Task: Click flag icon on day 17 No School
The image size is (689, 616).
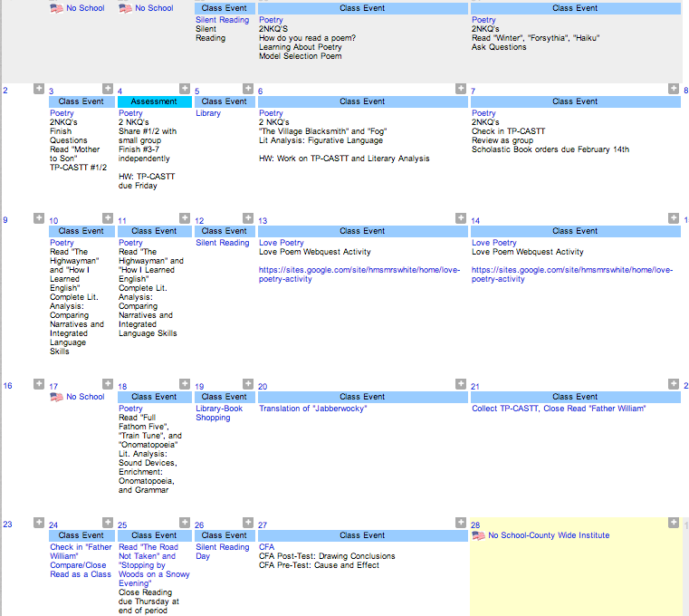Action: click(x=57, y=397)
